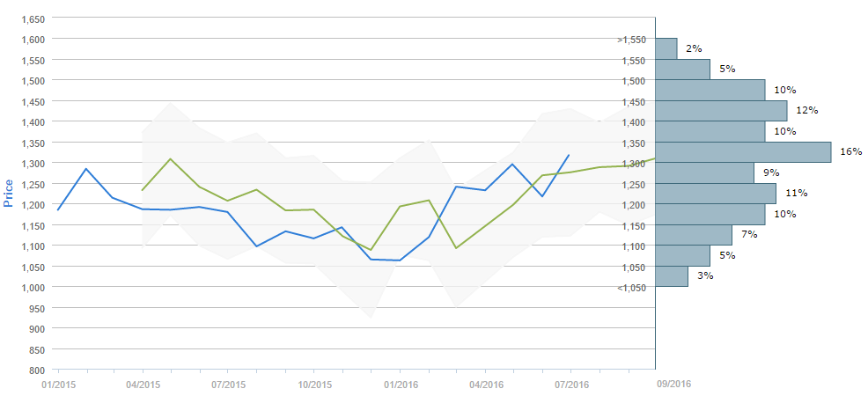Screen dimensions: 868x396
Task: Select the 04/2015 date label
Action: tap(143, 385)
